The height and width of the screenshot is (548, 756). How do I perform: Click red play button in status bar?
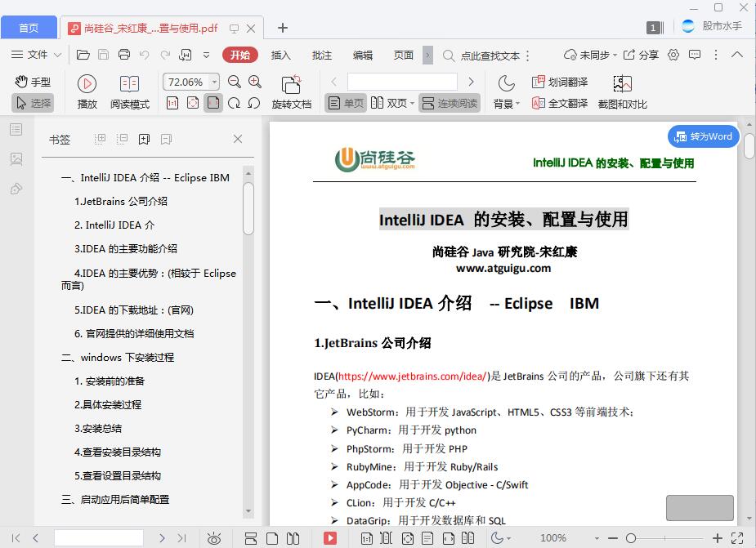coord(330,538)
